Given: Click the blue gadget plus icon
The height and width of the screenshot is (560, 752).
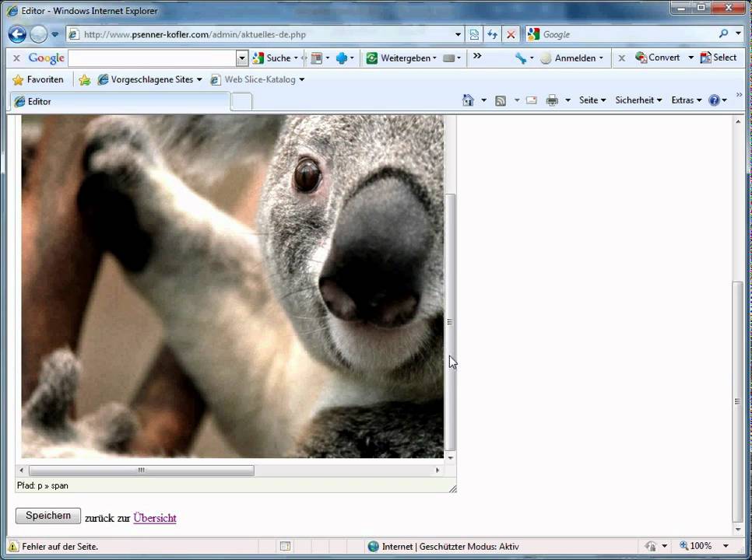Looking at the screenshot, I should point(342,58).
